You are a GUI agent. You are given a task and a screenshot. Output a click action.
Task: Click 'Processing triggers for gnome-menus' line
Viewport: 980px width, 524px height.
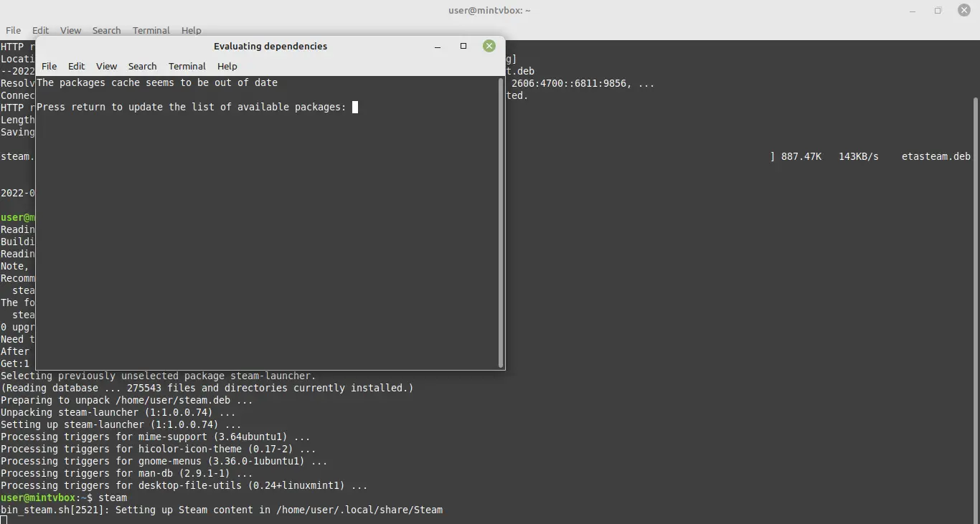pos(164,461)
